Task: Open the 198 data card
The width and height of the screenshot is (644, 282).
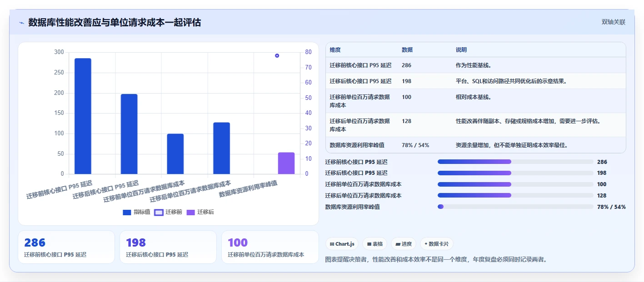Action: [168, 247]
